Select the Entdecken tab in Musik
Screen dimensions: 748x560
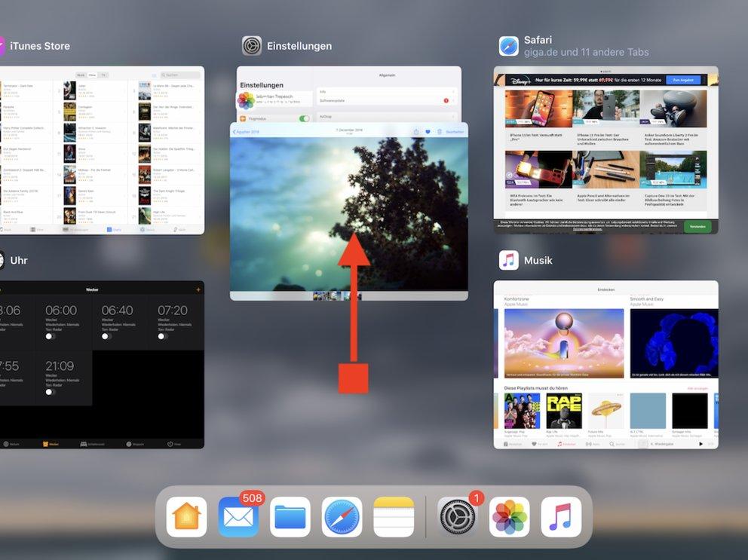click(x=567, y=444)
